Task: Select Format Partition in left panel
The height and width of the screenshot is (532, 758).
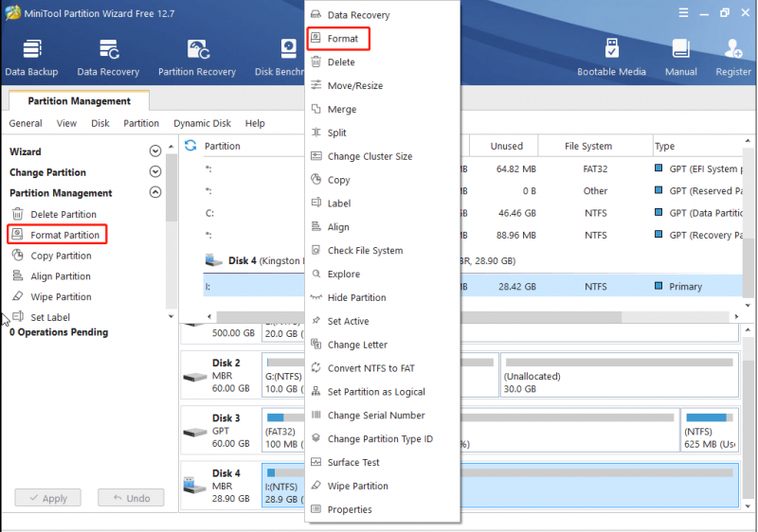Action: [57, 235]
